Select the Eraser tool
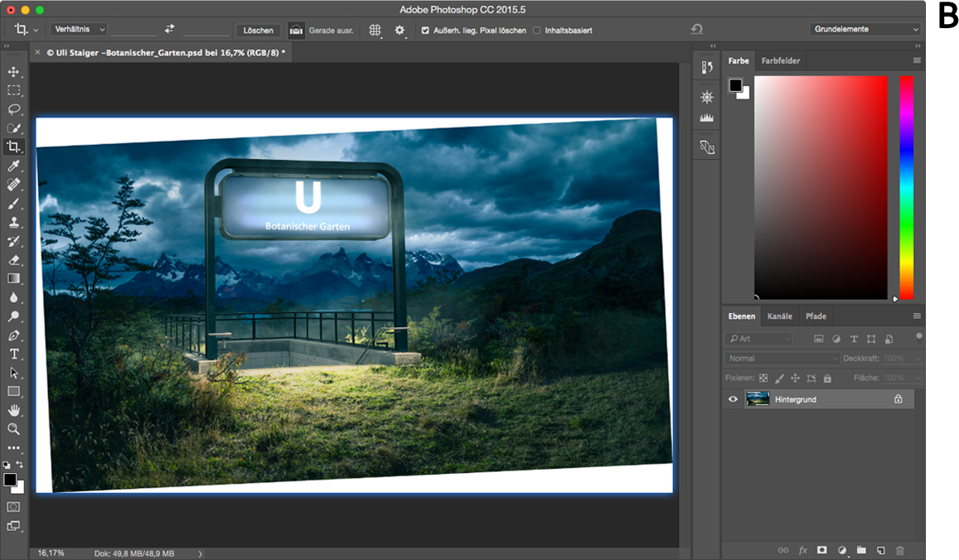The width and height of the screenshot is (959, 560). click(x=13, y=260)
